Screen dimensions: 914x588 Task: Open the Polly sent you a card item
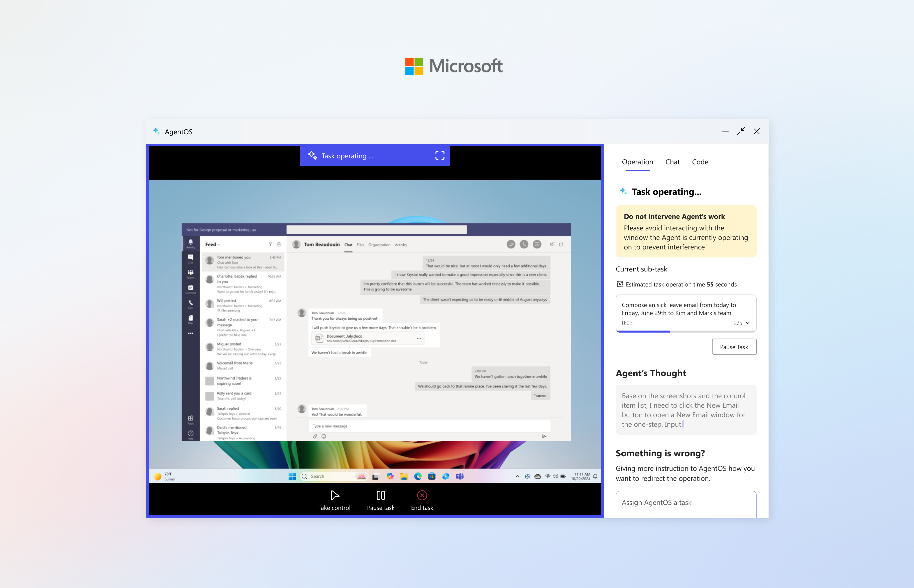tap(244, 396)
